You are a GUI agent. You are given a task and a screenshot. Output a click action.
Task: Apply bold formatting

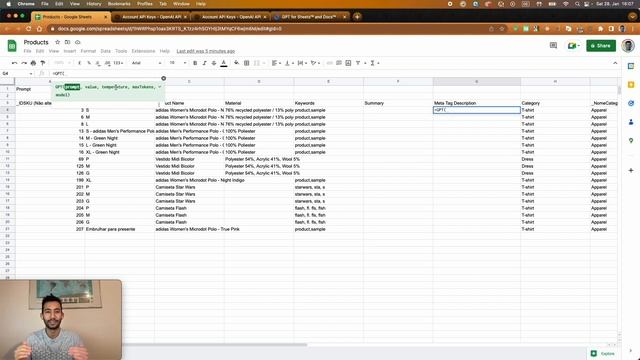click(x=195, y=63)
